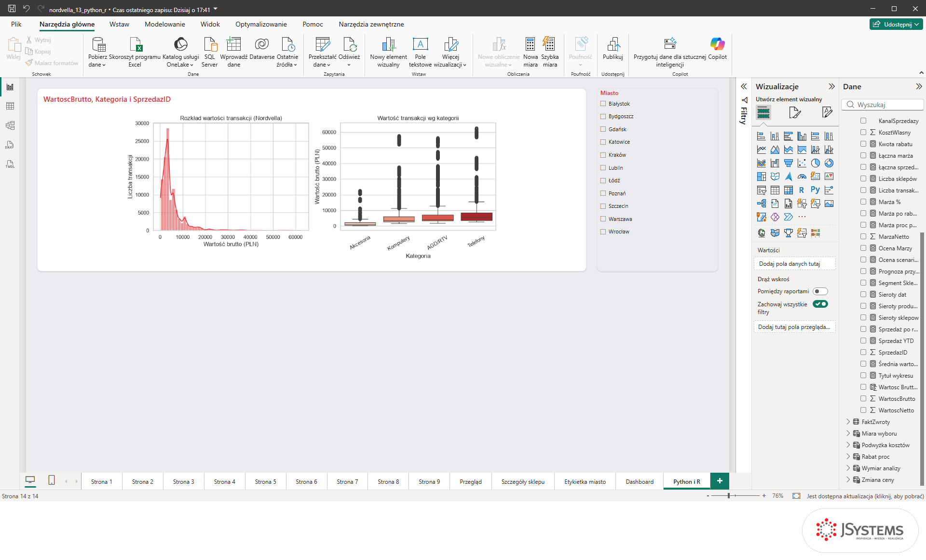Check the Warszawa city filter

[x=603, y=219]
